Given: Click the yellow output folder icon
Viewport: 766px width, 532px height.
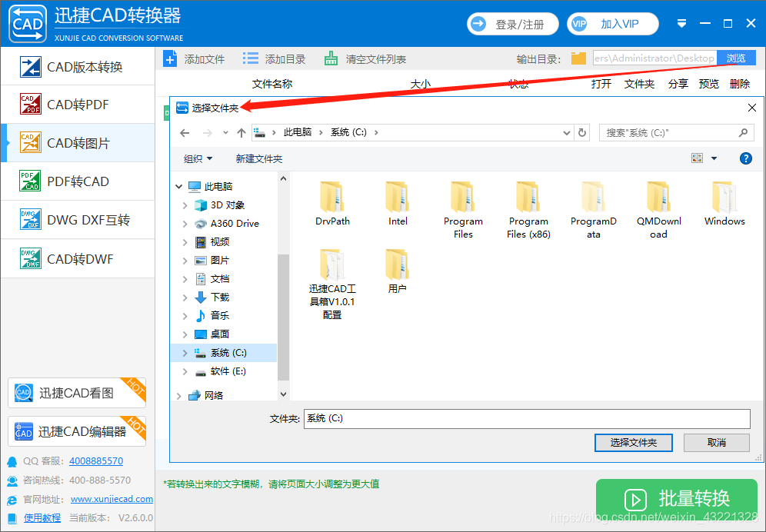Looking at the screenshot, I should tap(578, 58).
